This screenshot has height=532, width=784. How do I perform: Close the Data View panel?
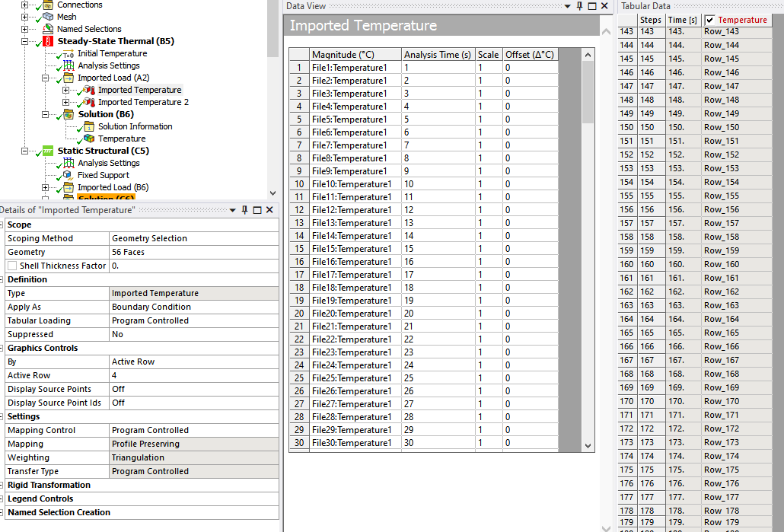(604, 6)
